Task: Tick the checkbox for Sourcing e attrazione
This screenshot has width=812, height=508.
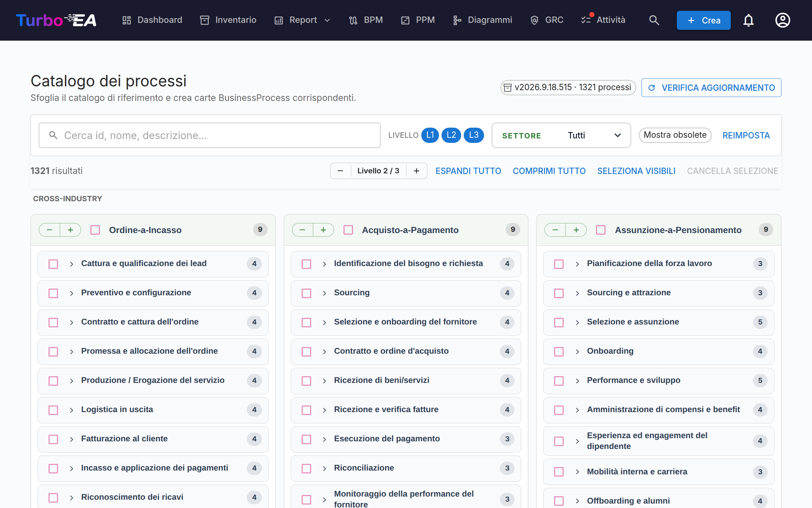Action: click(x=559, y=293)
